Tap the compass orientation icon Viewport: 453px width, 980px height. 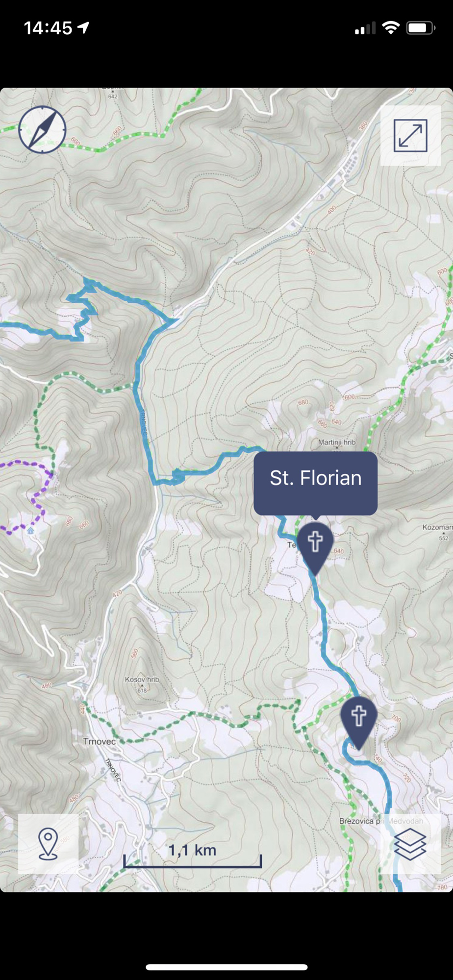(x=42, y=130)
